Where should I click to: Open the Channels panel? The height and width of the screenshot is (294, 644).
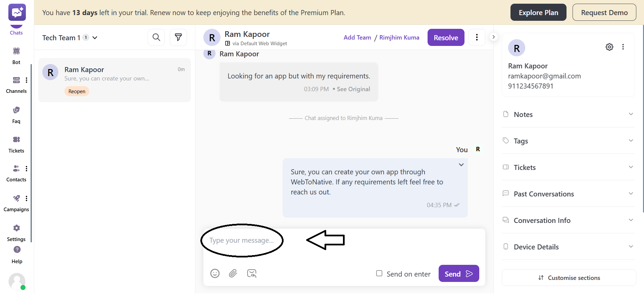click(16, 84)
